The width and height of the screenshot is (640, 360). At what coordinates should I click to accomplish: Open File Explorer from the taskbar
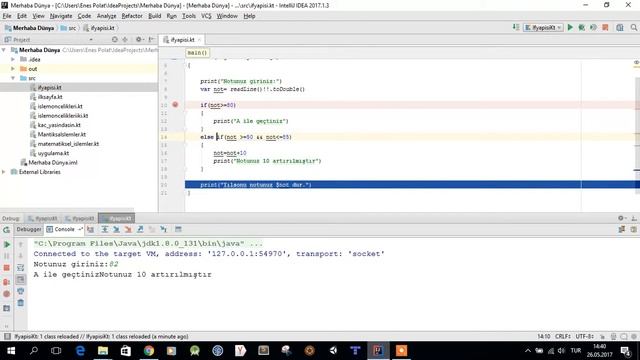pyautogui.click(x=103, y=351)
